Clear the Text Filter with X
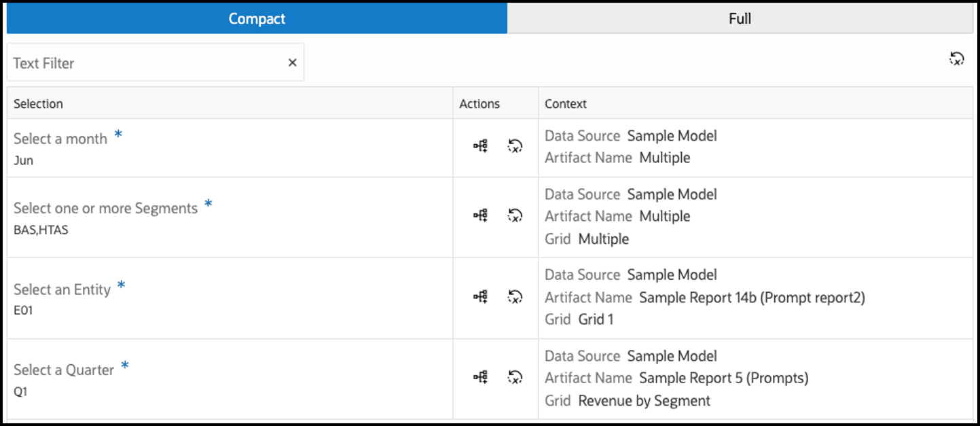The width and height of the screenshot is (980, 426). (292, 63)
